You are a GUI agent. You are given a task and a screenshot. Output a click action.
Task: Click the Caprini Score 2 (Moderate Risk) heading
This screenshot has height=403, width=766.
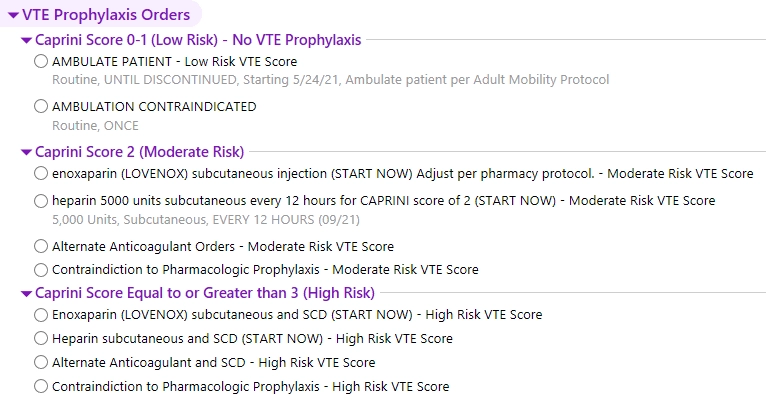pyautogui.click(x=139, y=153)
